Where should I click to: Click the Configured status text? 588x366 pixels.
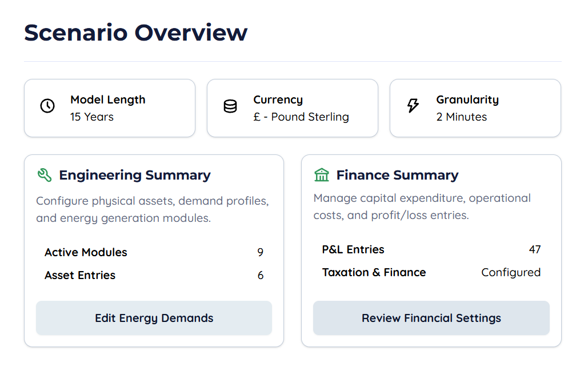click(x=511, y=272)
